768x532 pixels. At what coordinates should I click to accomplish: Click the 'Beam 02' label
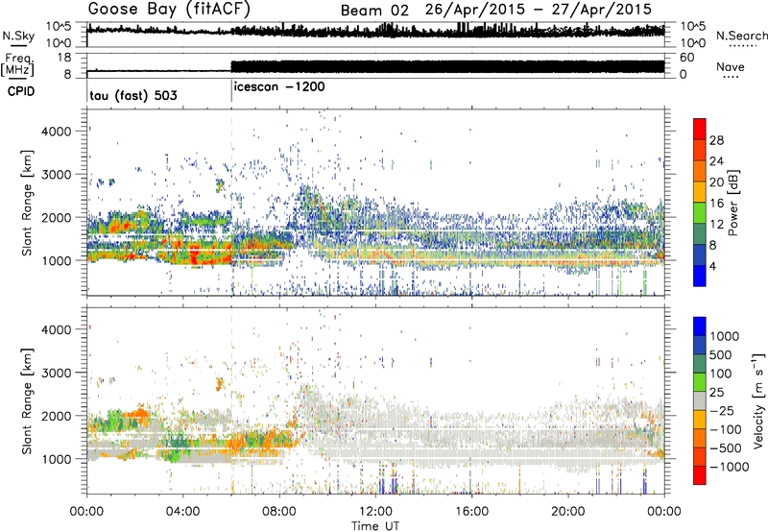pyautogui.click(x=374, y=10)
